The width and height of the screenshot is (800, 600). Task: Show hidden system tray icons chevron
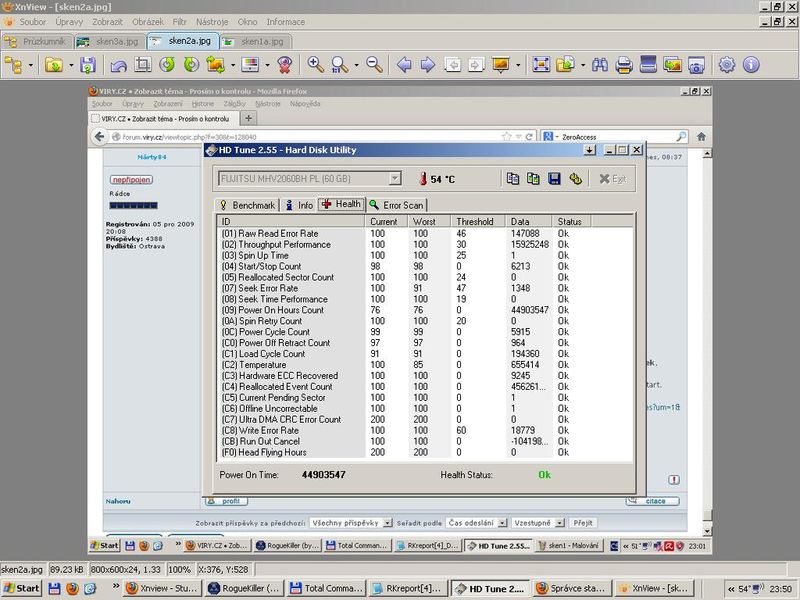pos(731,589)
